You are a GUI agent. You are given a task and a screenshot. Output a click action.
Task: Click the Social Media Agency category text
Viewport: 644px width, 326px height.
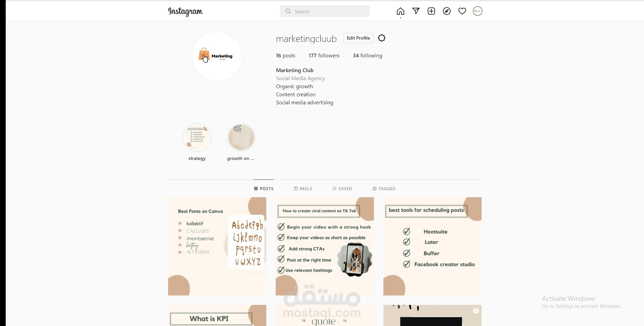(301, 78)
